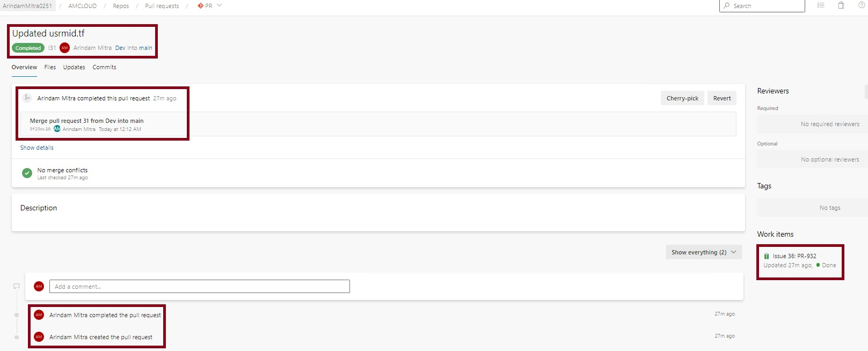This screenshot has height=351, width=868.
Task: Click the work items list icon in header
Action: (x=820, y=5)
